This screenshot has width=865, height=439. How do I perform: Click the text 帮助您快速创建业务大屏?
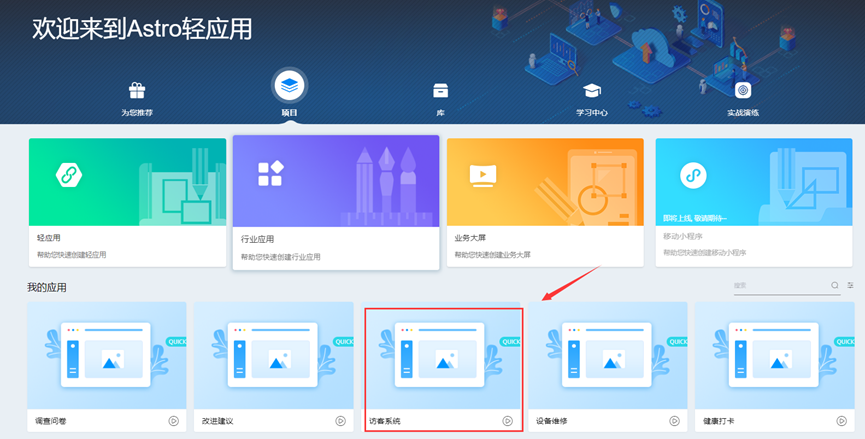point(492,255)
